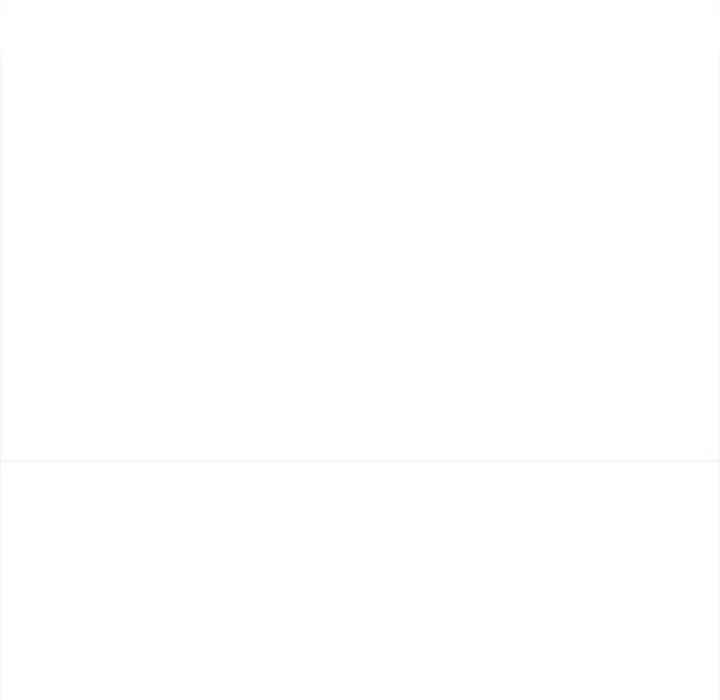Click the horizontal divider between the two panels

point(360,460)
